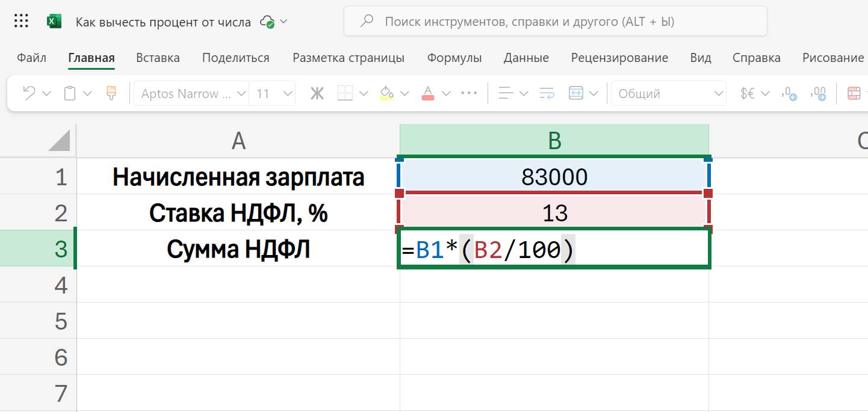Open the Рисование tab

833,58
